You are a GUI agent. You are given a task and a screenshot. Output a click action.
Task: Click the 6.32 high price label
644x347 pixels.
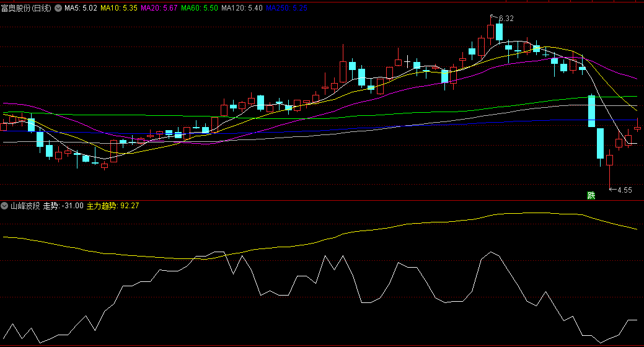[506, 19]
